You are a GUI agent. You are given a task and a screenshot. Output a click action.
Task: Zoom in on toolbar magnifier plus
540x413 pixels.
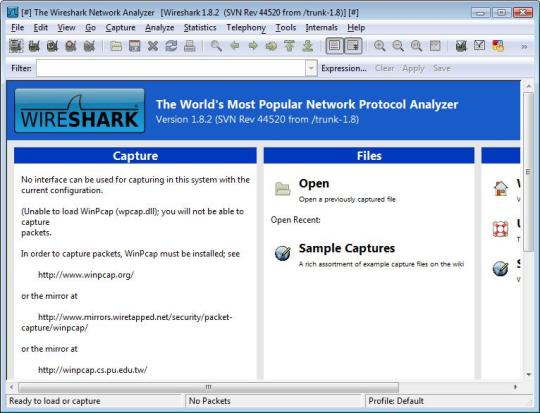click(380, 46)
